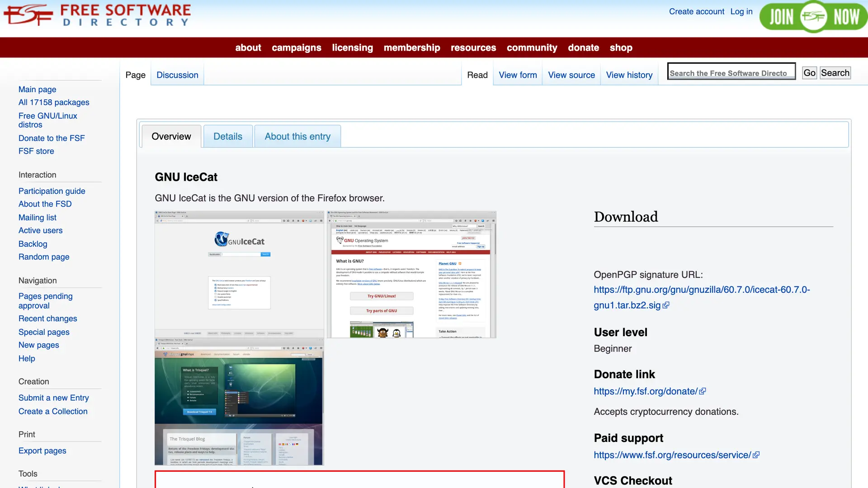Screen dimensions: 868x488
Task: Open the campaigns menu item
Action: (x=297, y=47)
